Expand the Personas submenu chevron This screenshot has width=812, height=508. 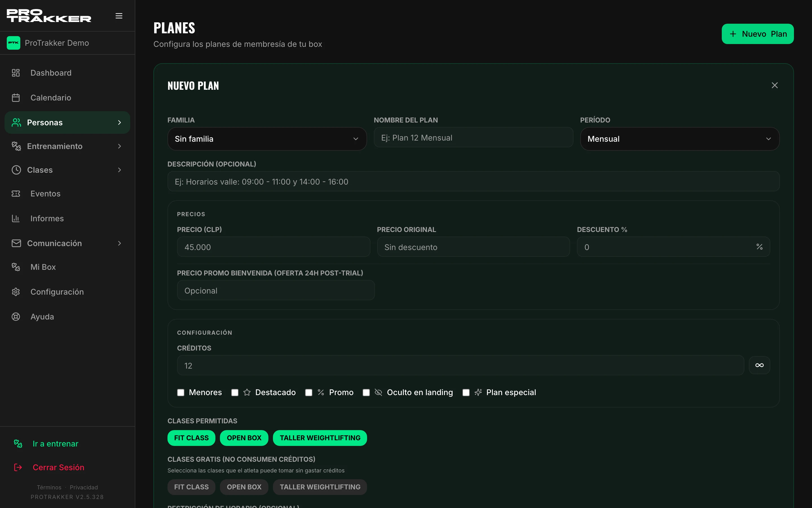(120, 123)
